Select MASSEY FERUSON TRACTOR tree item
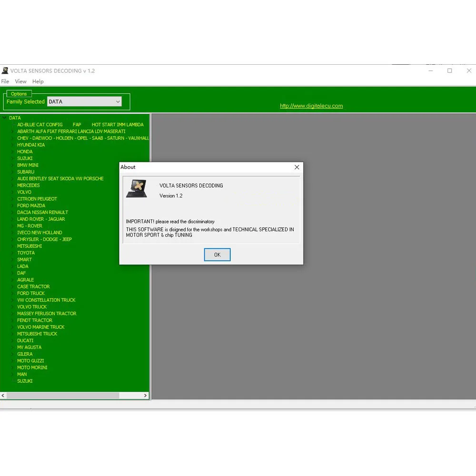 tap(47, 313)
